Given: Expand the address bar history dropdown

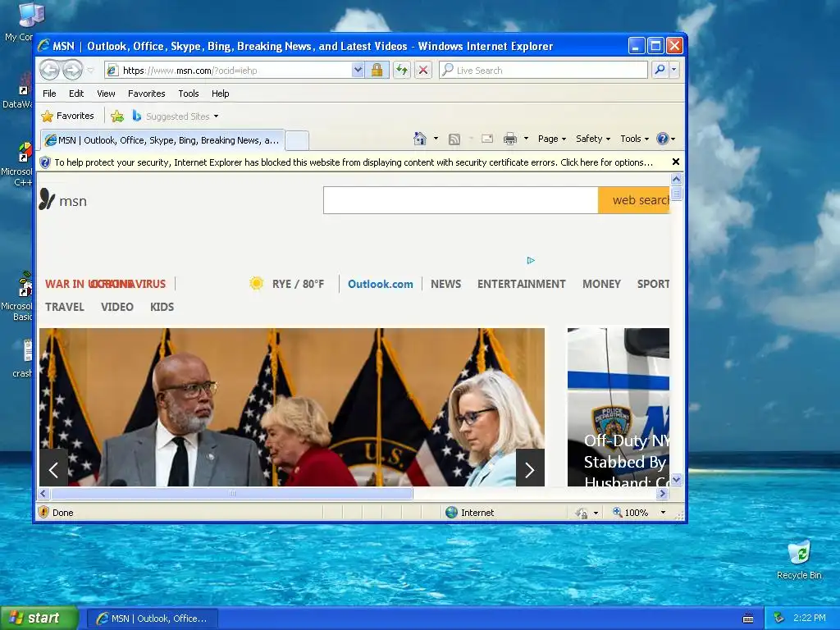Looking at the screenshot, I should (358, 71).
